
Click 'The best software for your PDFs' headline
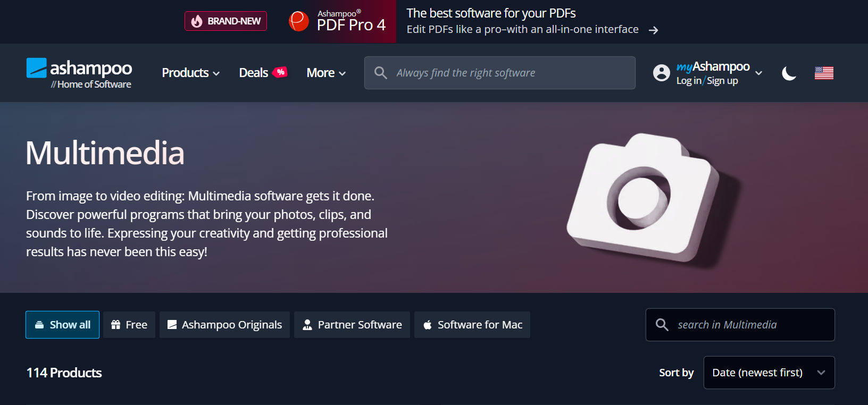pos(491,13)
